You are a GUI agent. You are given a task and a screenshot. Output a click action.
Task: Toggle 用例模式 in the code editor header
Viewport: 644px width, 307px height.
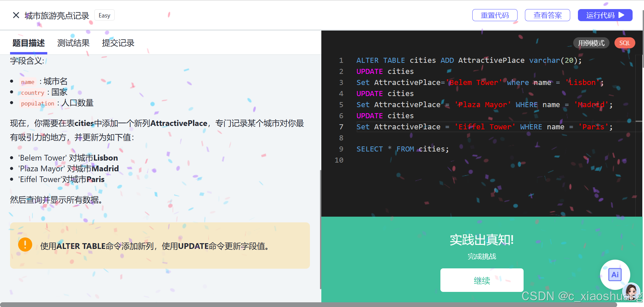point(591,43)
